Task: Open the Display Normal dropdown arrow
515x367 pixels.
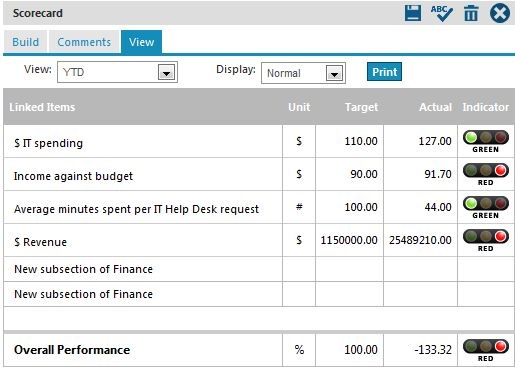Action: click(x=334, y=73)
